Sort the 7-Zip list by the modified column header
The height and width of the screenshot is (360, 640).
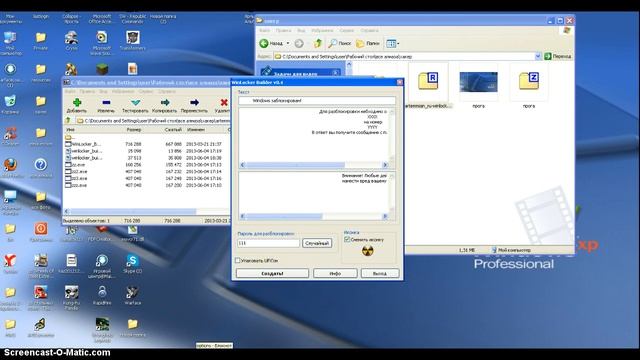click(205, 129)
